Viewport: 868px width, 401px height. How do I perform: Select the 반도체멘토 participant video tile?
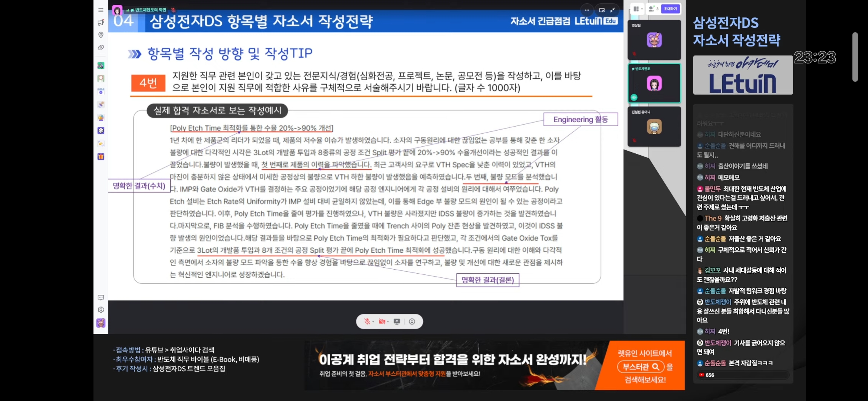pos(654,83)
